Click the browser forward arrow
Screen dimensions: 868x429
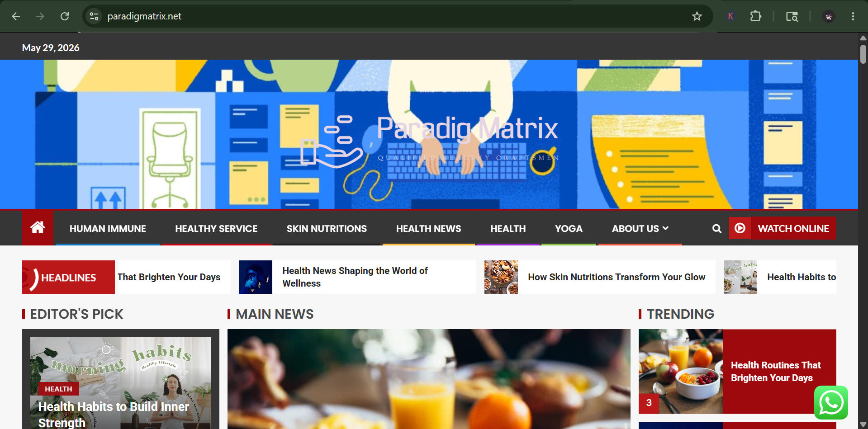pyautogui.click(x=40, y=16)
